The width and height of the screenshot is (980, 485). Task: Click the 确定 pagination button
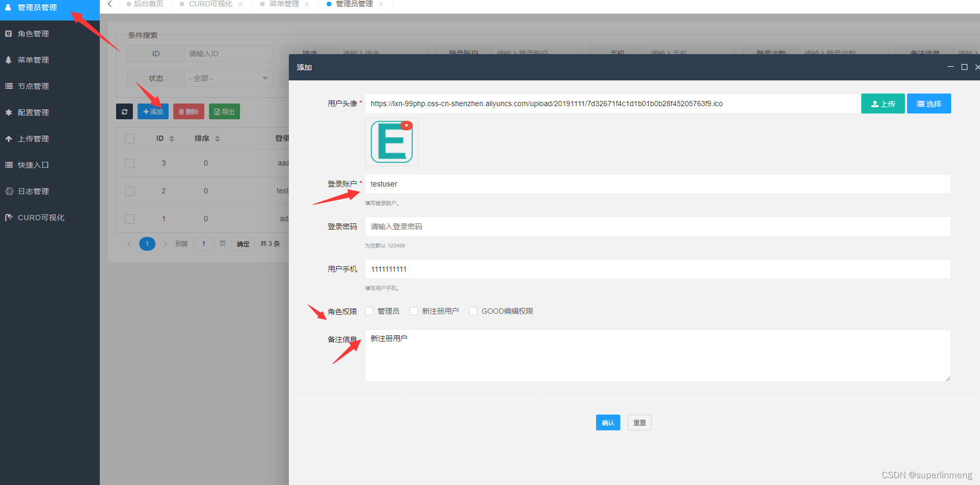[x=243, y=244]
